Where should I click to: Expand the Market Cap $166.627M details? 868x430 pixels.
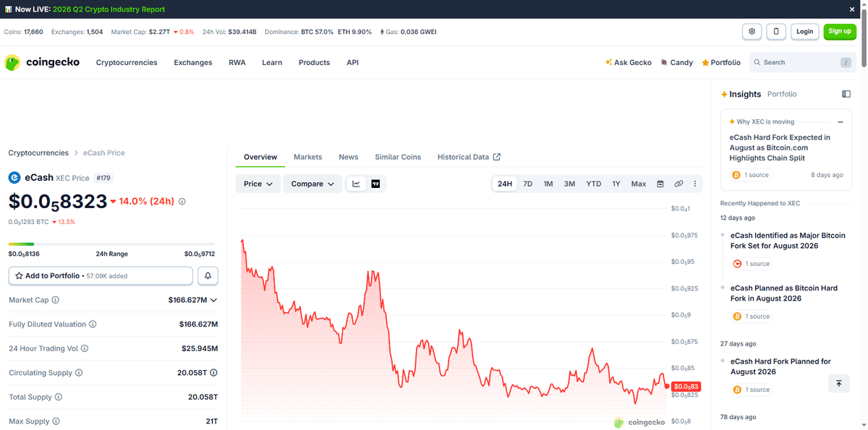coord(213,300)
